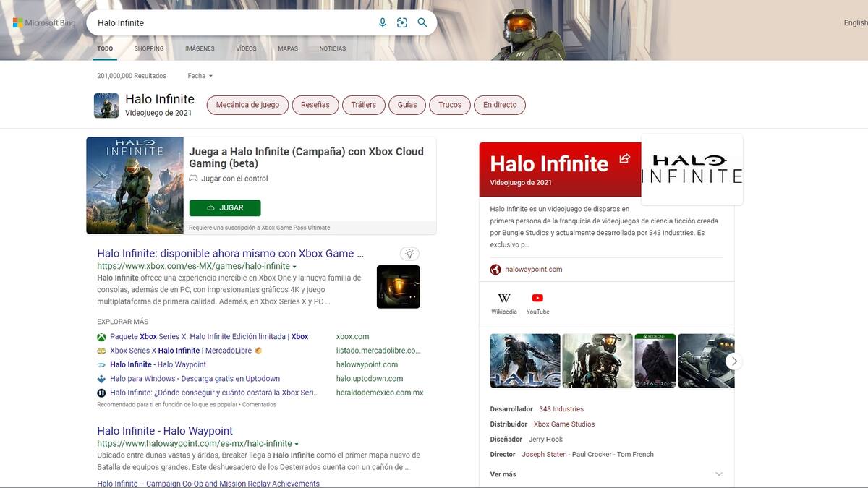
Task: Switch to the SHOPPING tab
Action: (149, 49)
